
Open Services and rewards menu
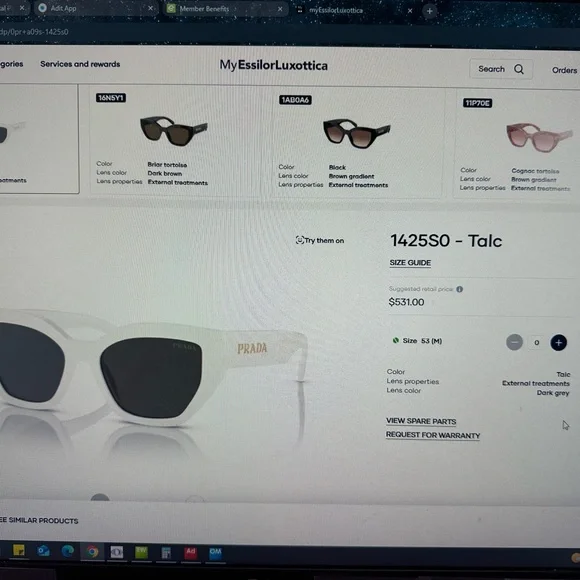[x=80, y=64]
